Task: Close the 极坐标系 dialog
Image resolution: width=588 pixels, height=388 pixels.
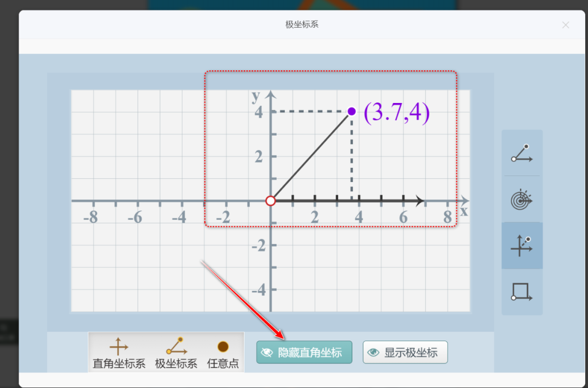Action: point(566,25)
